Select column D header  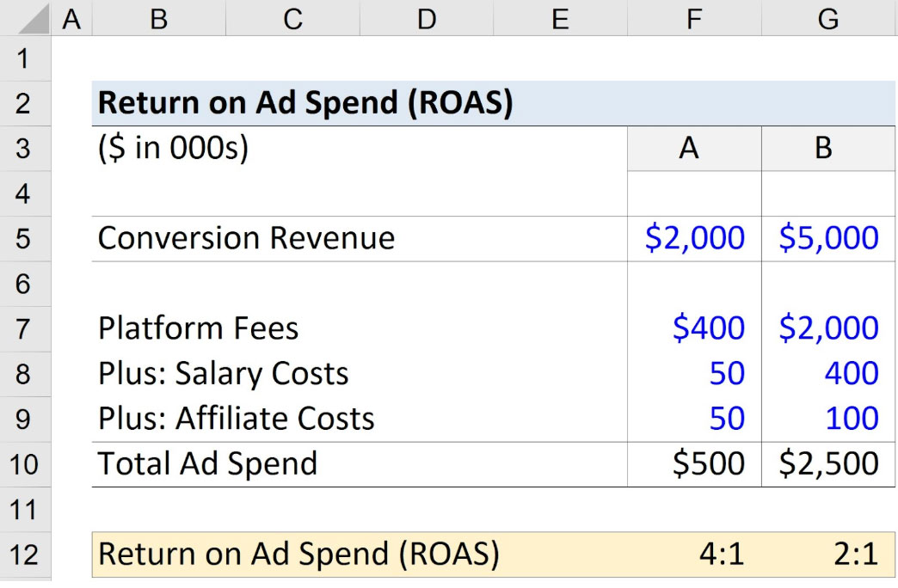(427, 18)
